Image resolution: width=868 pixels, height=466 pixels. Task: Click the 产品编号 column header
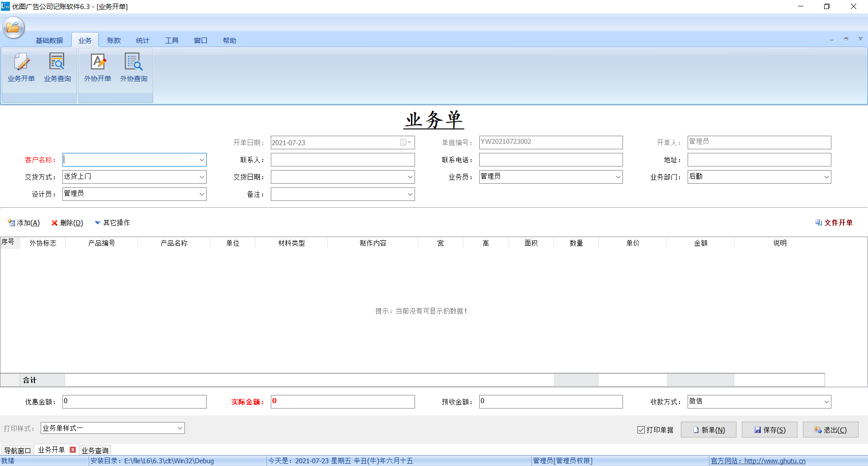(x=102, y=243)
